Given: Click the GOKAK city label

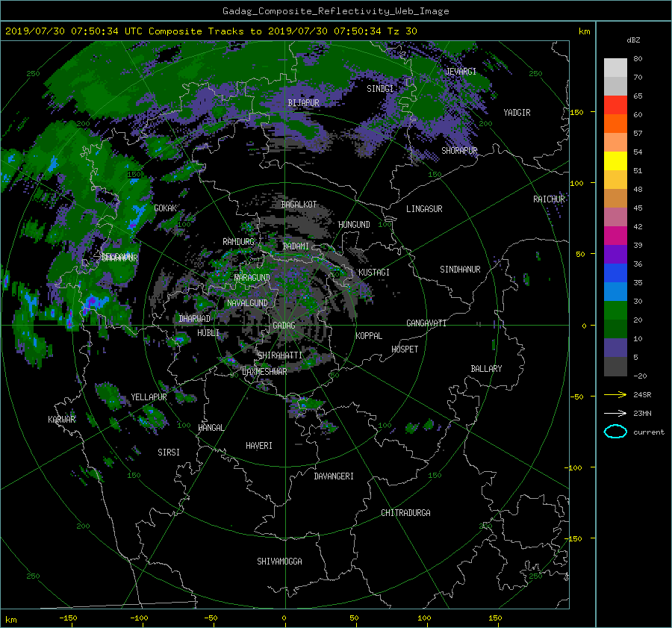Looking at the screenshot, I should point(165,208).
